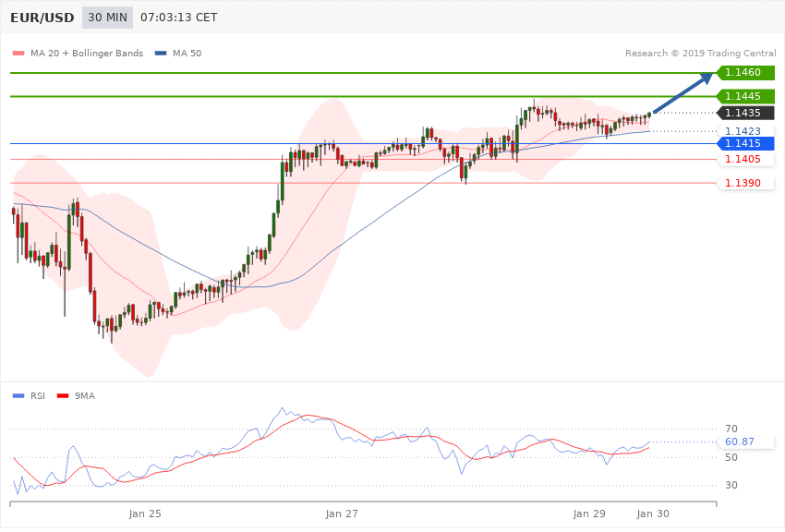This screenshot has width=785, height=532.
Task: Click the Jan 25 date axis label
Action: coord(145,514)
